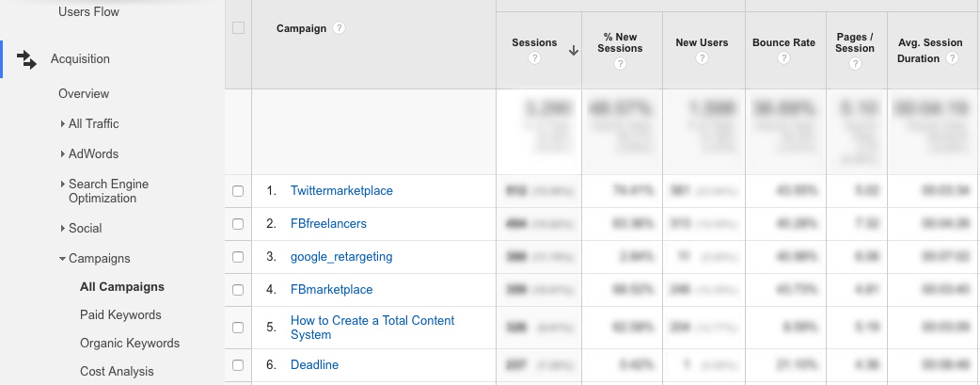This screenshot has width=980, height=385.
Task: Click the Acquisition arrows icon in sidebar
Action: coord(26,59)
